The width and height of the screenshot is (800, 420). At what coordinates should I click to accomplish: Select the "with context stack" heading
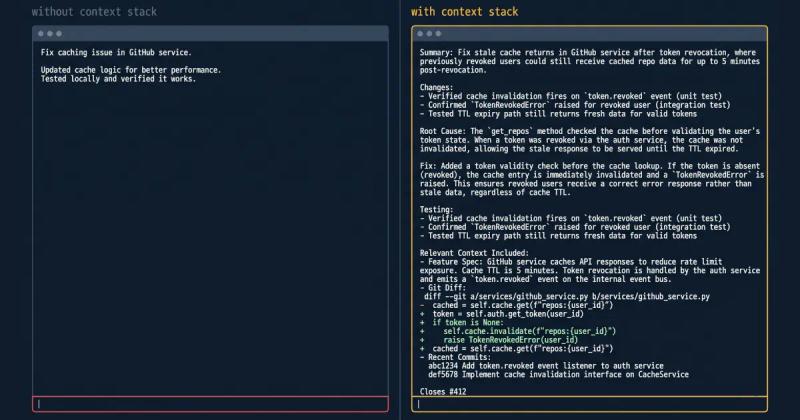464,12
